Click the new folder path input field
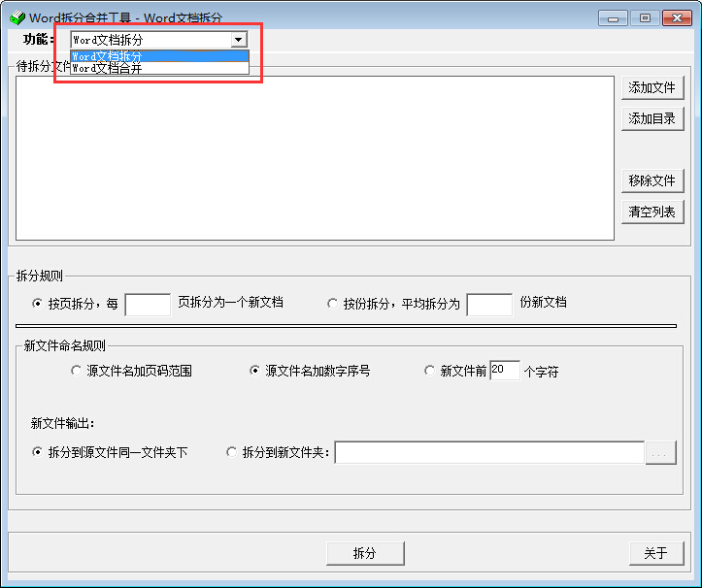Image resolution: width=702 pixels, height=588 pixels. pos(489,453)
